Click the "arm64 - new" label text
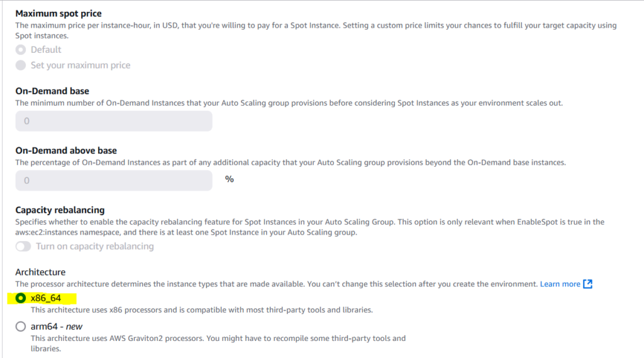Viewport: 644px width, 358px height. (57, 327)
